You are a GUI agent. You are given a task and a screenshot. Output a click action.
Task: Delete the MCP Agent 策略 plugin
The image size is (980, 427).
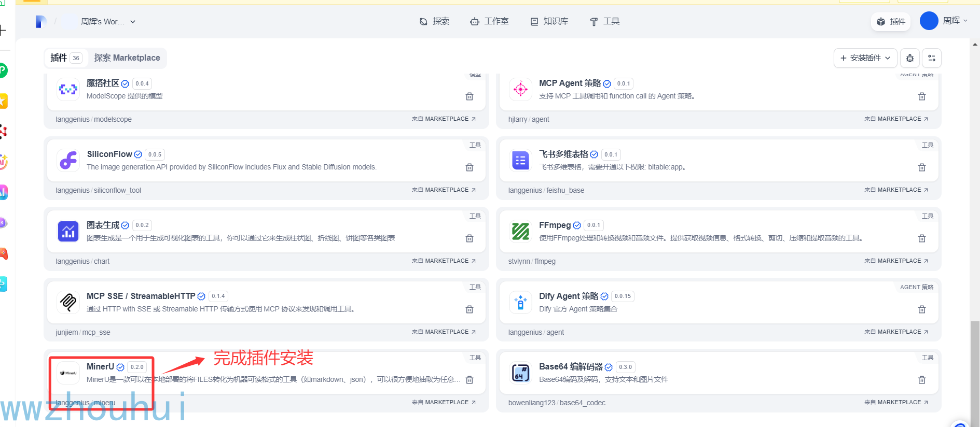tap(922, 96)
